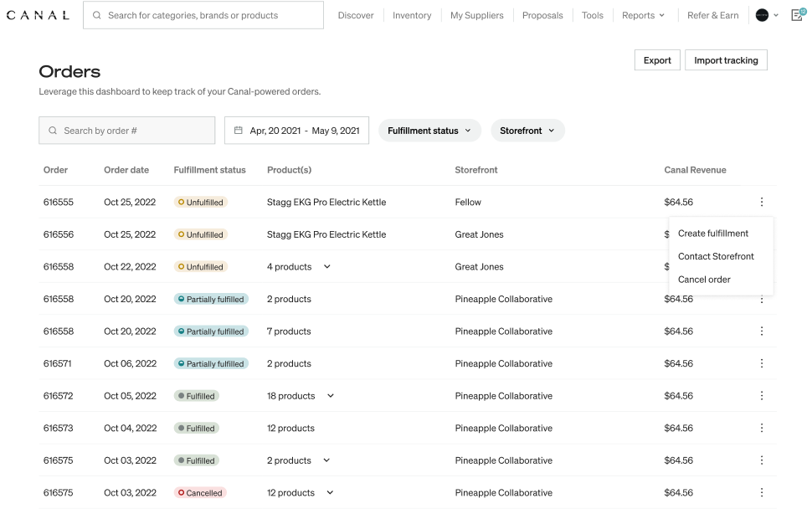The height and width of the screenshot is (519, 812).
Task: Open the Inventory section
Action: tap(412, 16)
